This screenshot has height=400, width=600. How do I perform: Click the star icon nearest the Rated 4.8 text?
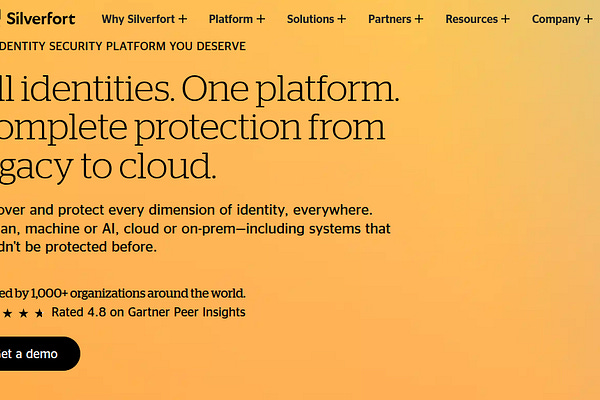[x=39, y=313]
